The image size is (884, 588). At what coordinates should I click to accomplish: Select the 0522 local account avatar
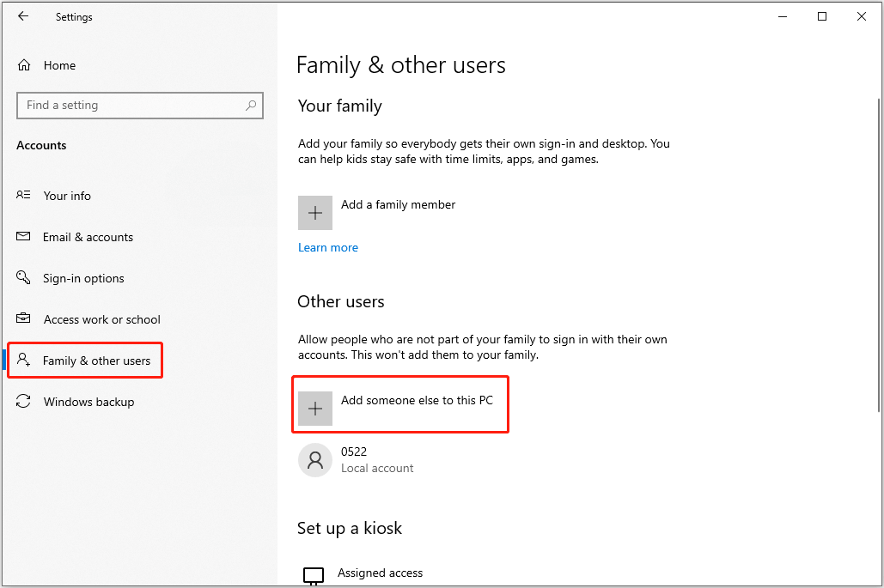click(314, 459)
